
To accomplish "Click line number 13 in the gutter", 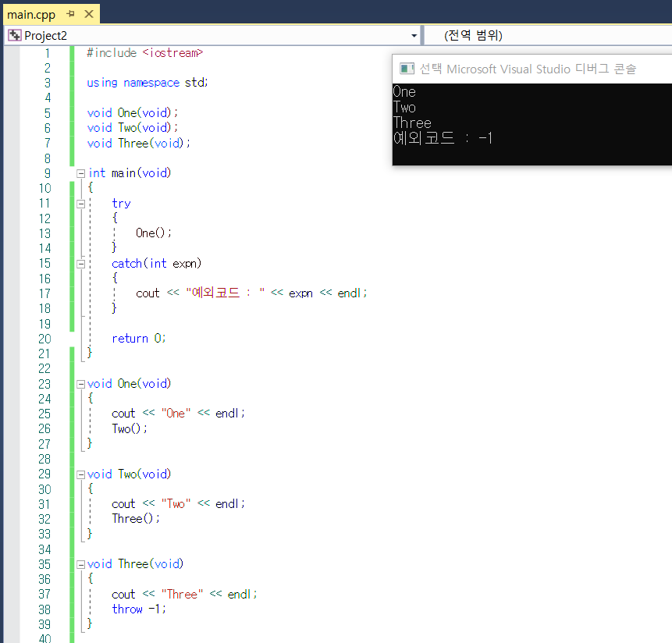I will coord(45,233).
